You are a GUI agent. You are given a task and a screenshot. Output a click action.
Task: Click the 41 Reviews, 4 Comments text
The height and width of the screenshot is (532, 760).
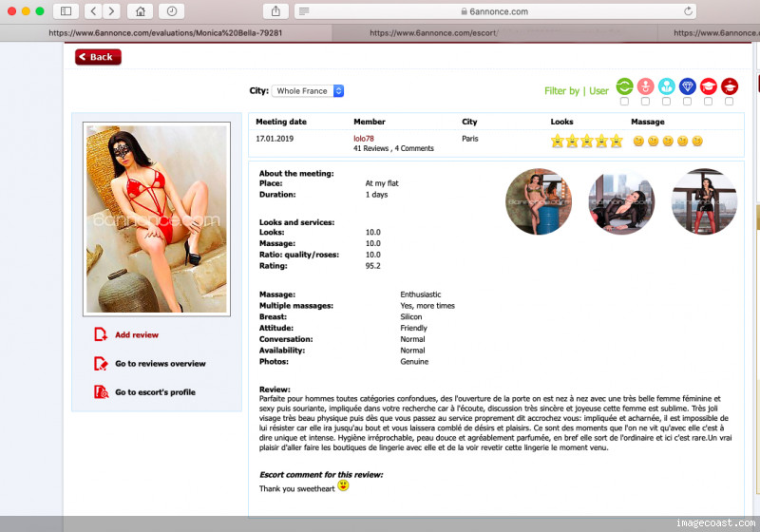(x=393, y=148)
